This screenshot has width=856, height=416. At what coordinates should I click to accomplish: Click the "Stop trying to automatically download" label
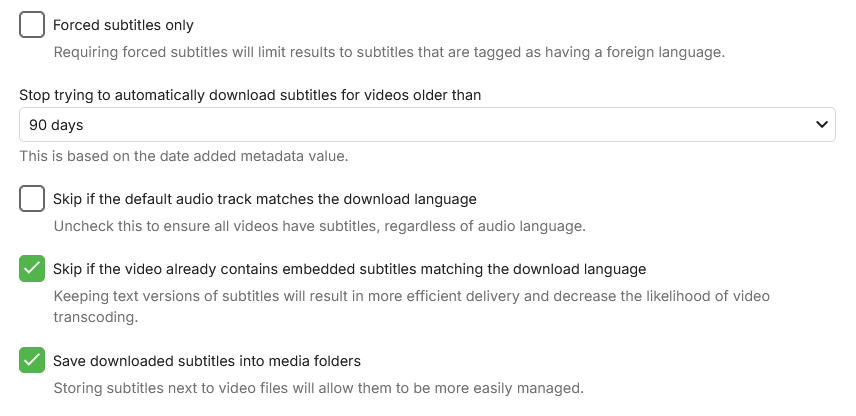click(250, 96)
